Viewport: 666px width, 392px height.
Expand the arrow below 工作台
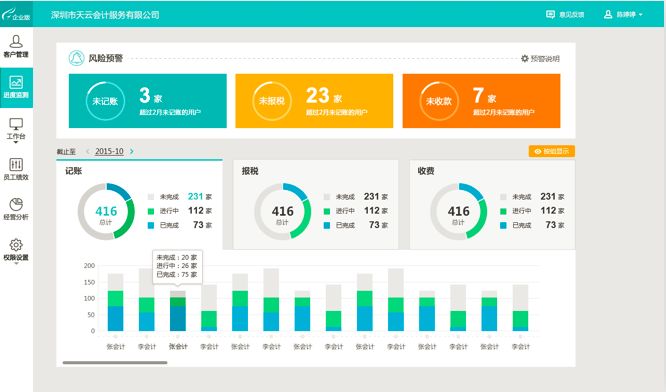pyautogui.click(x=16, y=143)
